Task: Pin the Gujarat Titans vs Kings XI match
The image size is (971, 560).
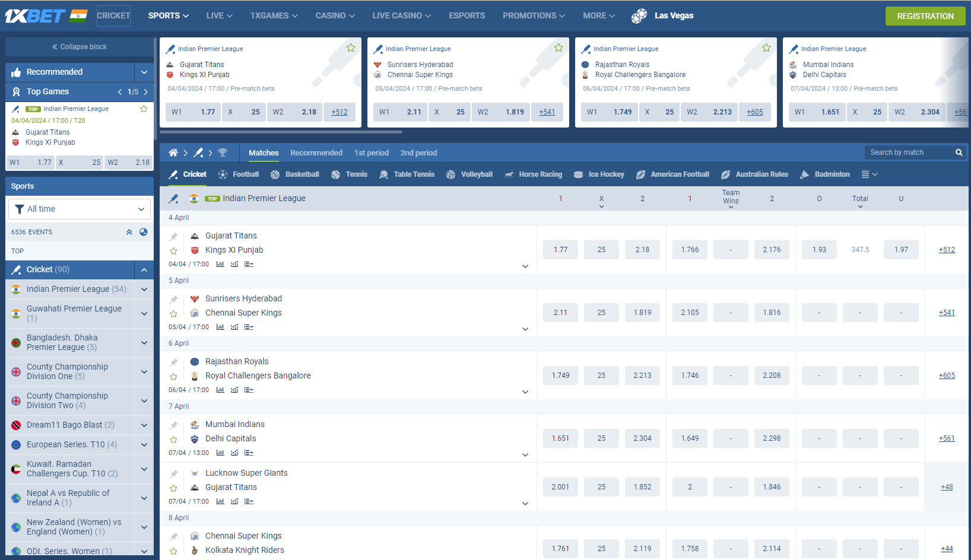Action: [x=173, y=237]
